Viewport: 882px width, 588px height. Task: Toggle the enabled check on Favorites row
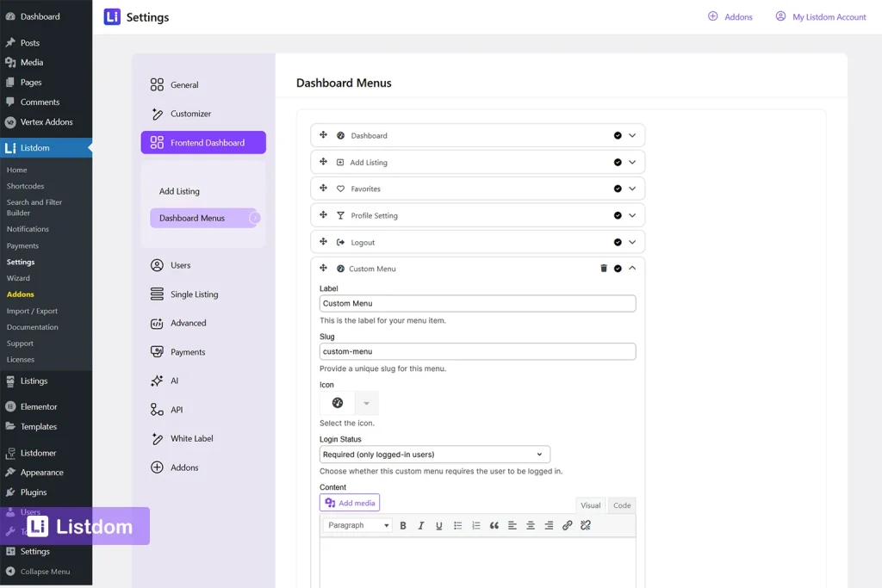point(618,189)
